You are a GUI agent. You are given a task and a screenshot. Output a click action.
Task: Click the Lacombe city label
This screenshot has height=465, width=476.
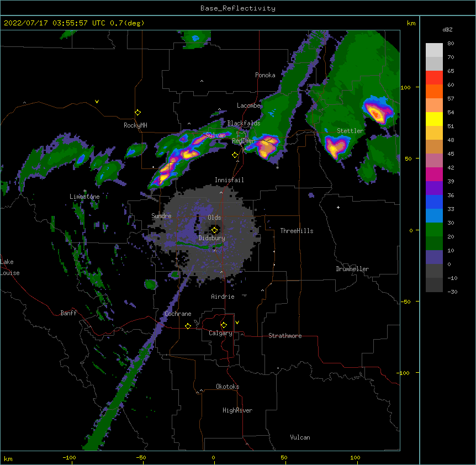[x=248, y=105]
